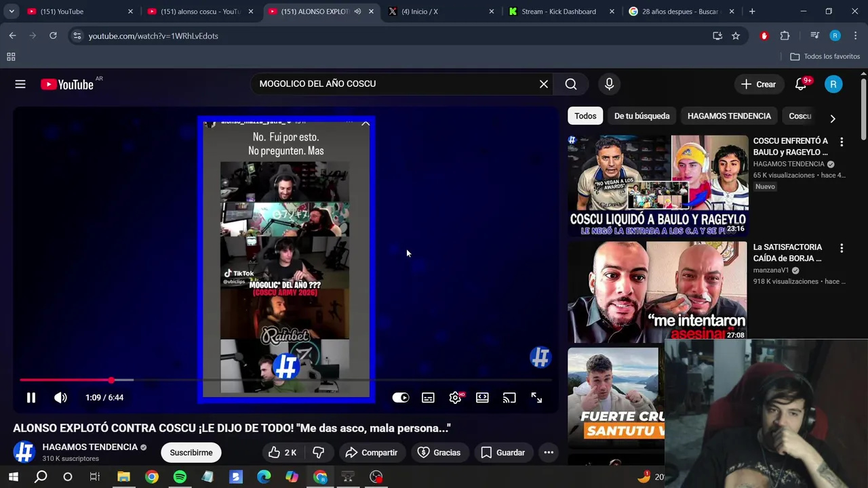The image size is (868, 488).
Task: Show more filter chips with arrow
Action: [833, 118]
